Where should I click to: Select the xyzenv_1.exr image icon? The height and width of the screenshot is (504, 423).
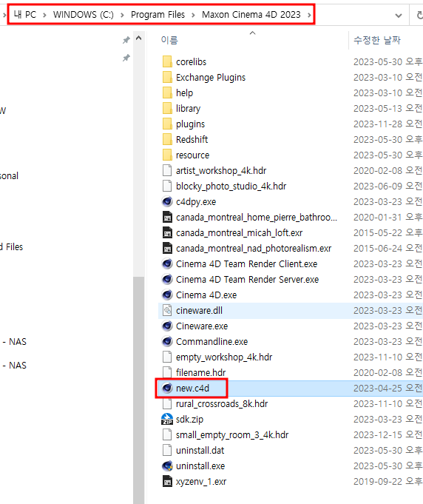[167, 482]
